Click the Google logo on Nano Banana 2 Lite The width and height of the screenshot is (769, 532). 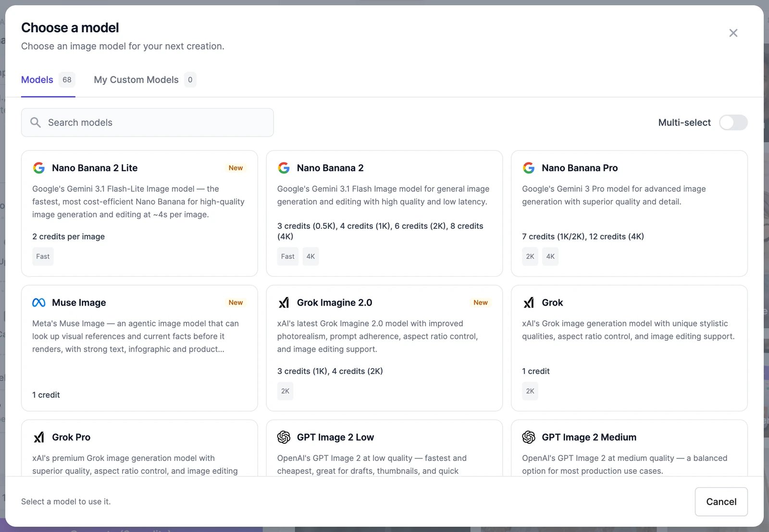point(39,168)
